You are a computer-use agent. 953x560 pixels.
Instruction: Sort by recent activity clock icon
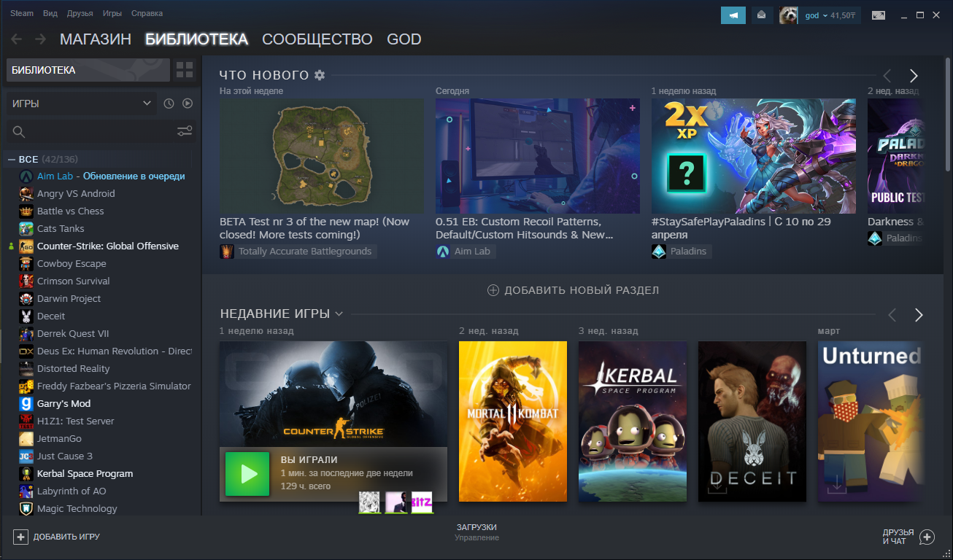click(169, 104)
